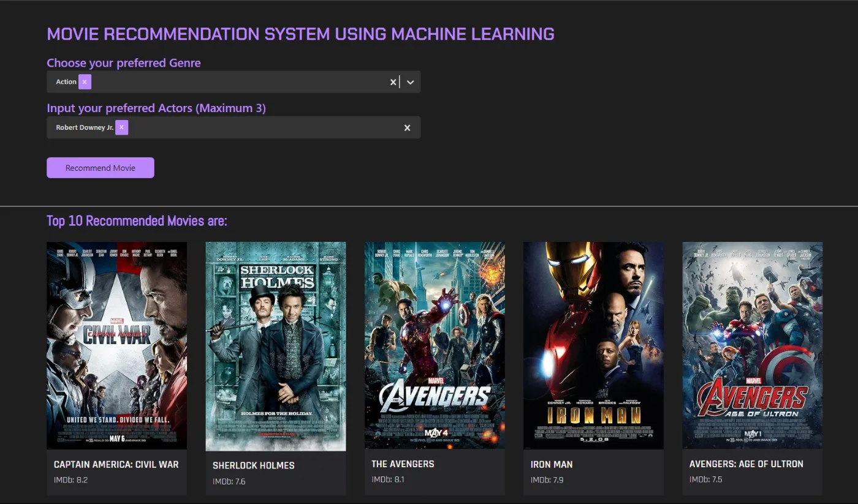Click inside the preferred Actors field
The height and width of the screenshot is (504, 858).
pos(233,127)
